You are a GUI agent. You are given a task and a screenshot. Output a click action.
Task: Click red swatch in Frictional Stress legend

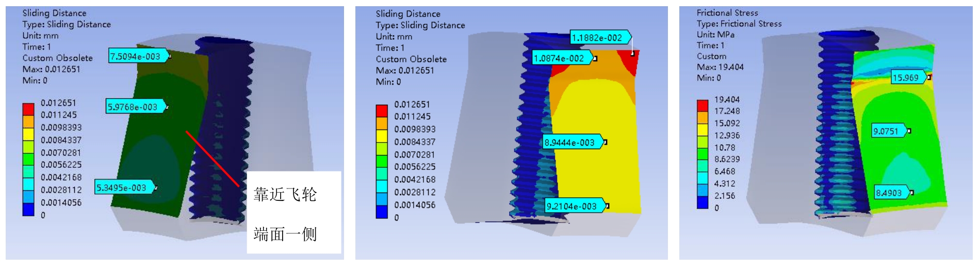point(703,105)
